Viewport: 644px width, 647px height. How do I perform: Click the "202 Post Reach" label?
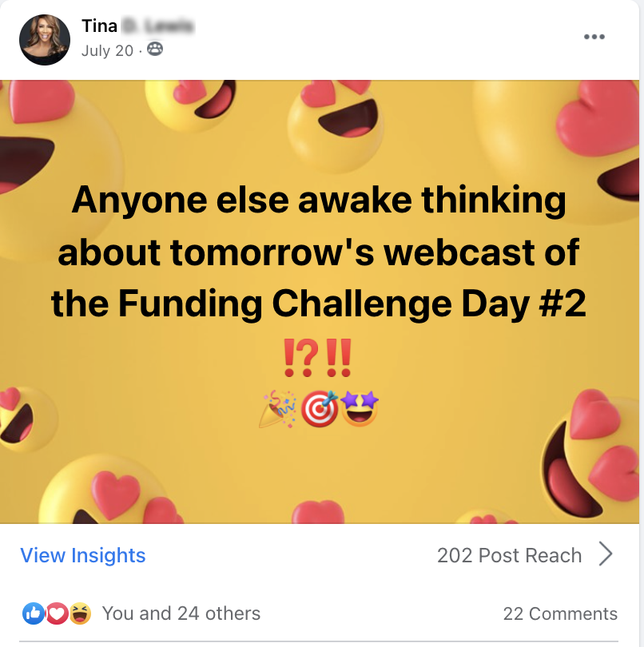click(x=509, y=556)
